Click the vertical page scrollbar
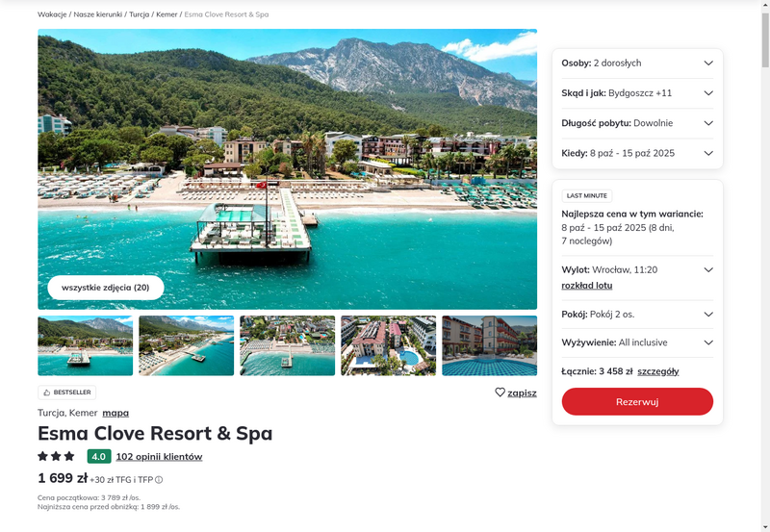770x532 pixels. 765,266
